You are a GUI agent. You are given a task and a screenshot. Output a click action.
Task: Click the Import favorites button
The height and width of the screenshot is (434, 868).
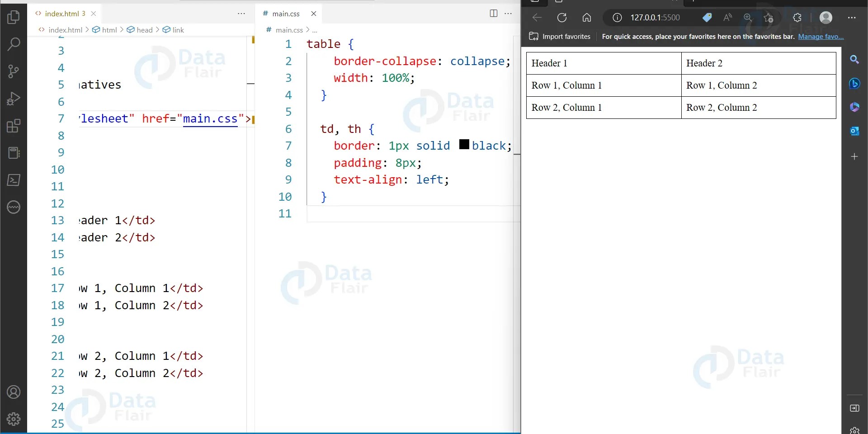(x=560, y=37)
